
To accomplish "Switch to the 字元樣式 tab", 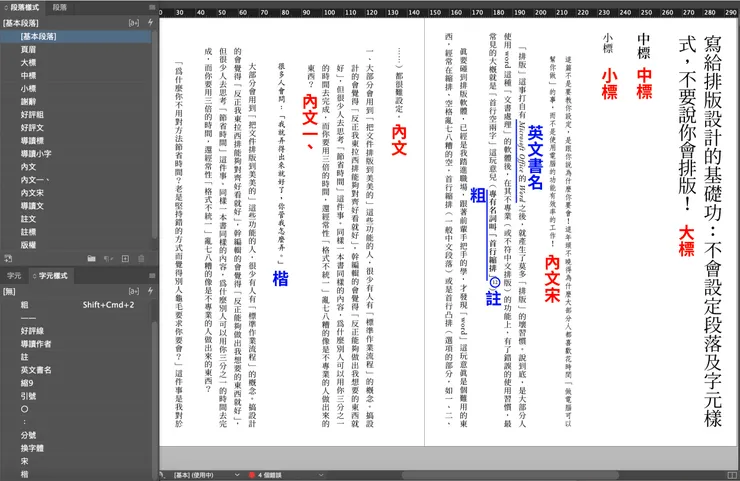I will point(50,276).
